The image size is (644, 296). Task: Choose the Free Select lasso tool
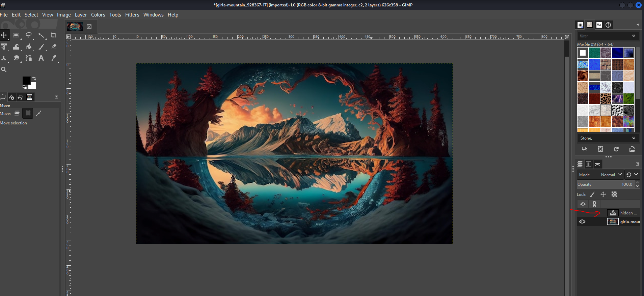[x=29, y=35]
